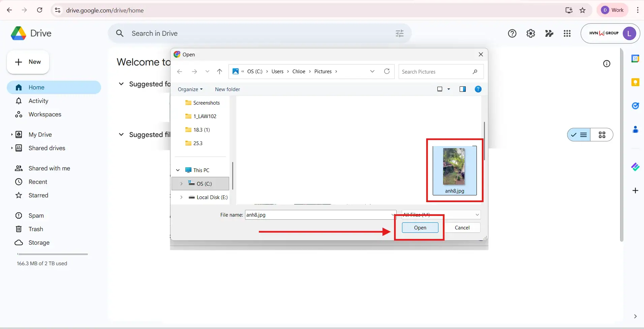Open the Organize dropdown menu
The height and width of the screenshot is (329, 644).
190,89
